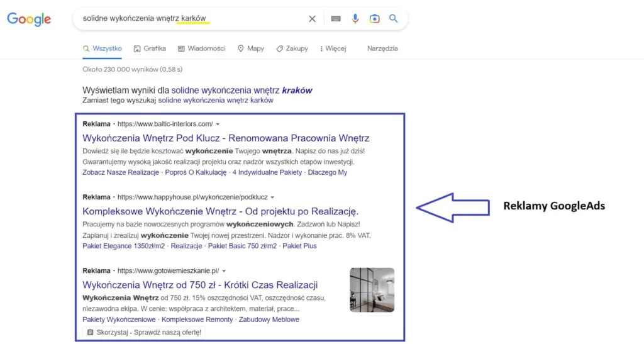Open ad Wykończenia Wnętrz od 750 zł
The image size is (644, 344).
[200, 285]
